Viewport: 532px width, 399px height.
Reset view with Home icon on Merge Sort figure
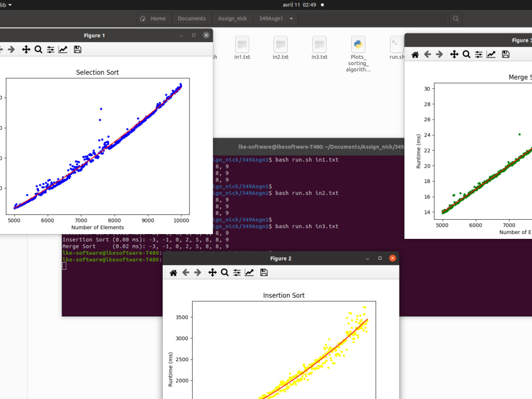pyautogui.click(x=414, y=54)
